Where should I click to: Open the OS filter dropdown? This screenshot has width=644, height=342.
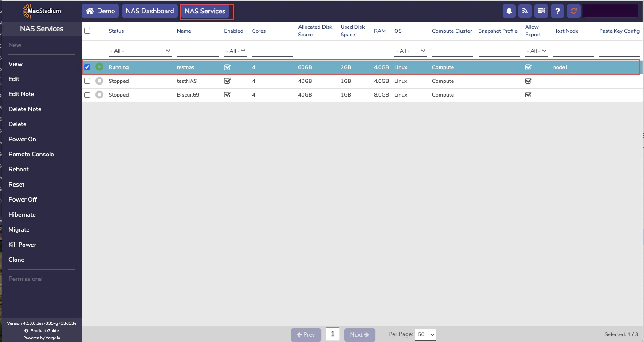point(410,51)
